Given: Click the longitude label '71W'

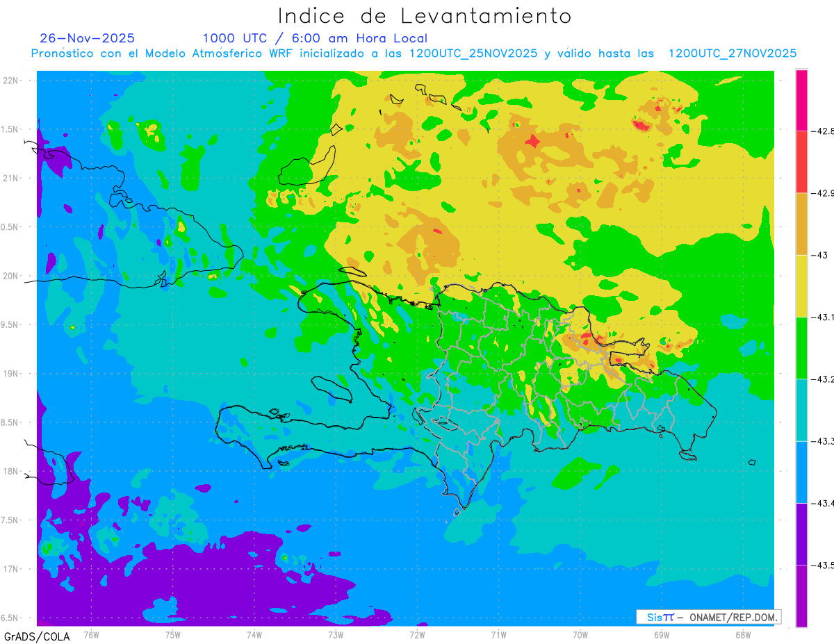Looking at the screenshot, I should (498, 634).
